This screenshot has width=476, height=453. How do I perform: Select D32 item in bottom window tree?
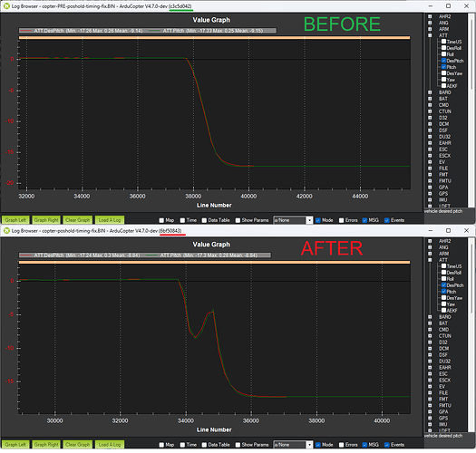443,342
